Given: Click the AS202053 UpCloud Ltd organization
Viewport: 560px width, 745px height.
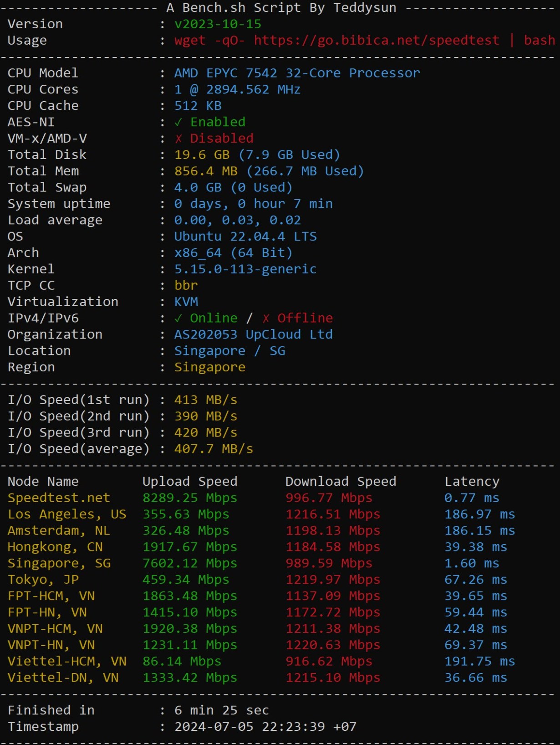Looking at the screenshot, I should [253, 334].
